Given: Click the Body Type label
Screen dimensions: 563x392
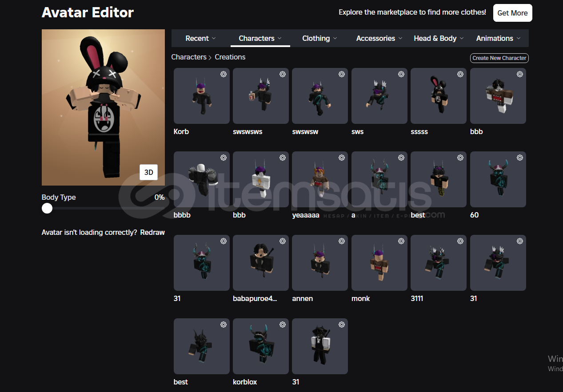Looking at the screenshot, I should 59,197.
